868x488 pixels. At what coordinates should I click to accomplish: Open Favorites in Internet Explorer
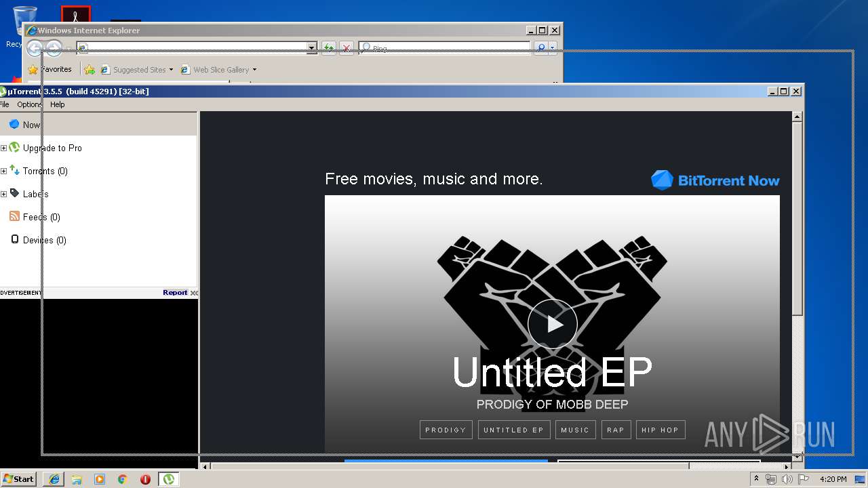coord(50,69)
